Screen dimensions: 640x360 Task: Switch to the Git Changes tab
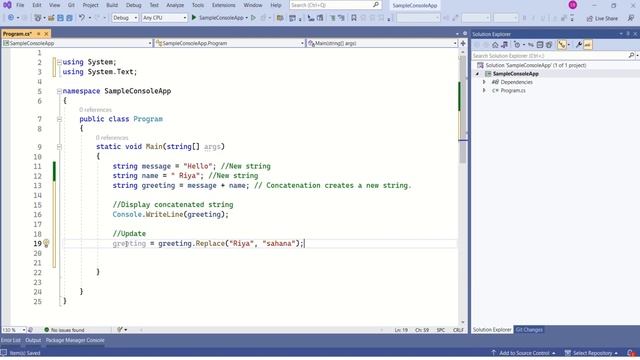click(529, 330)
